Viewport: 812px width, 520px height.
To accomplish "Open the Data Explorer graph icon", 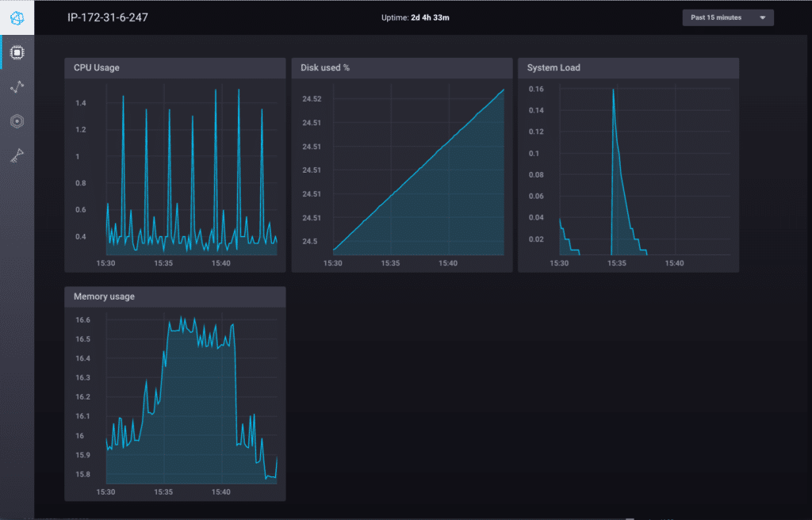I will pos(17,87).
